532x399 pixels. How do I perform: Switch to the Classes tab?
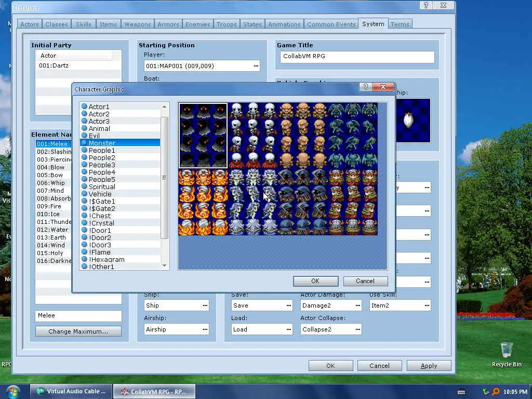pyautogui.click(x=57, y=24)
